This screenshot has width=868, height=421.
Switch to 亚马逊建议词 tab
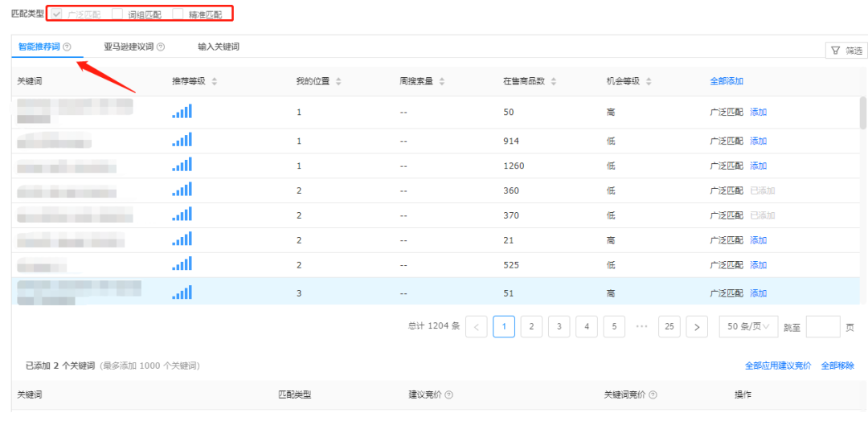(x=129, y=47)
